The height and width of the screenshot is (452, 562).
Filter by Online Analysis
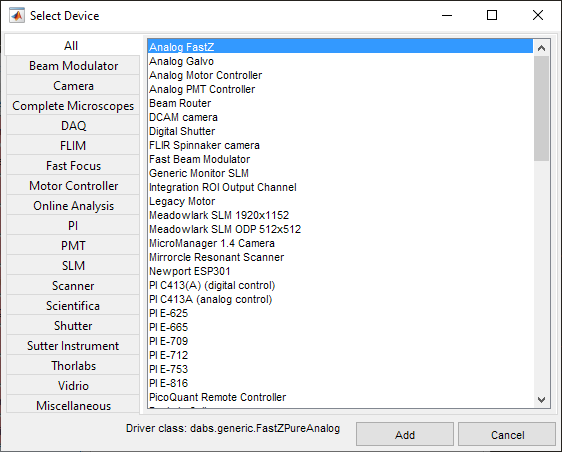pos(73,206)
